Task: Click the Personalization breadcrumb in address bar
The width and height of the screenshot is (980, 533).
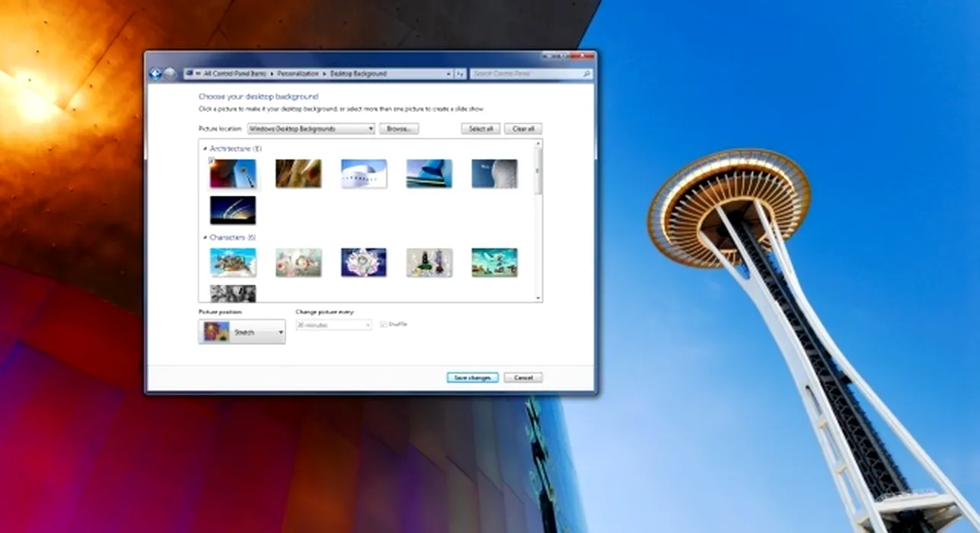Action: click(x=298, y=74)
